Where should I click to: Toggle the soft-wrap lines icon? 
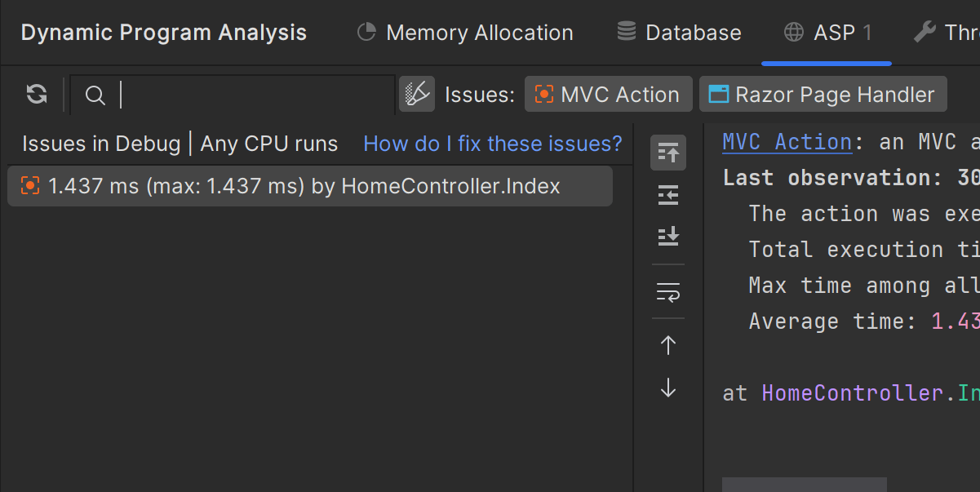(x=668, y=292)
